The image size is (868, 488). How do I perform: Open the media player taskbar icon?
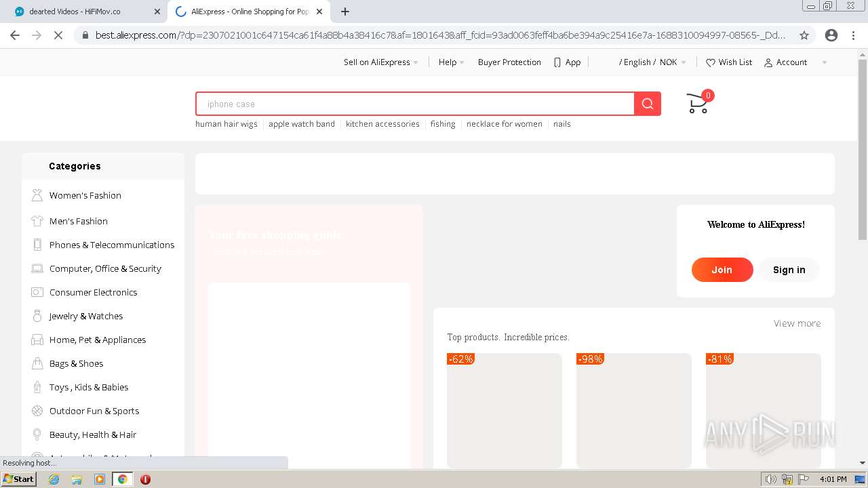click(x=100, y=479)
